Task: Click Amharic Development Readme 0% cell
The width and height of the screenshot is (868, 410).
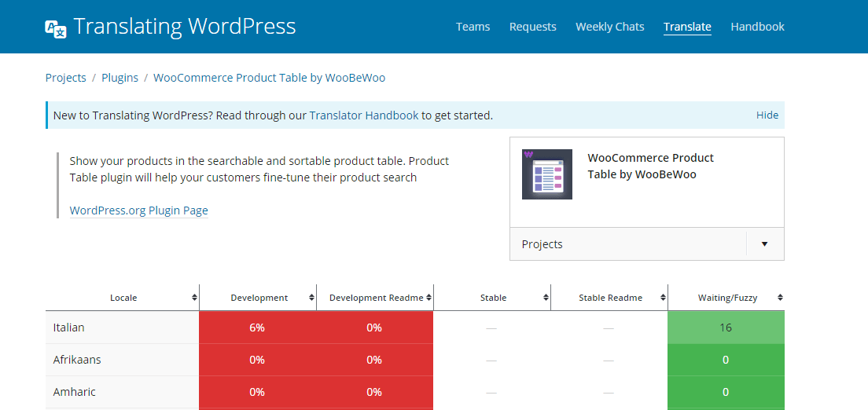Action: click(375, 392)
